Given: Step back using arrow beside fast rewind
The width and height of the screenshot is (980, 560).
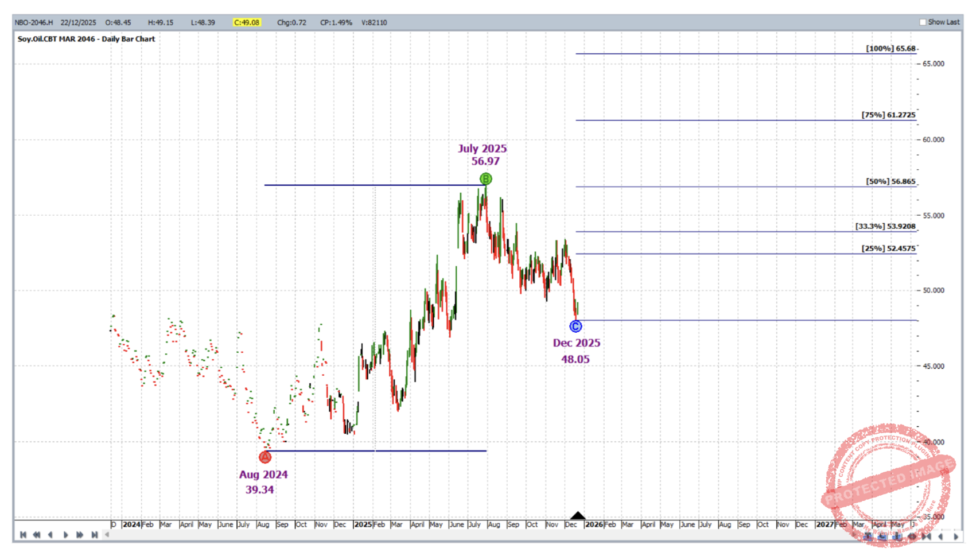Looking at the screenshot, I should (x=50, y=535).
